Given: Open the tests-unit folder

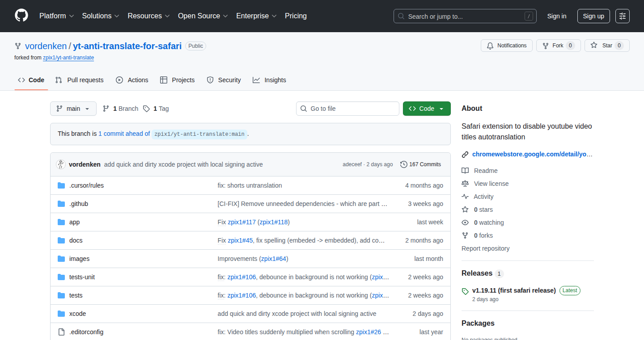Looking at the screenshot, I should [82, 277].
